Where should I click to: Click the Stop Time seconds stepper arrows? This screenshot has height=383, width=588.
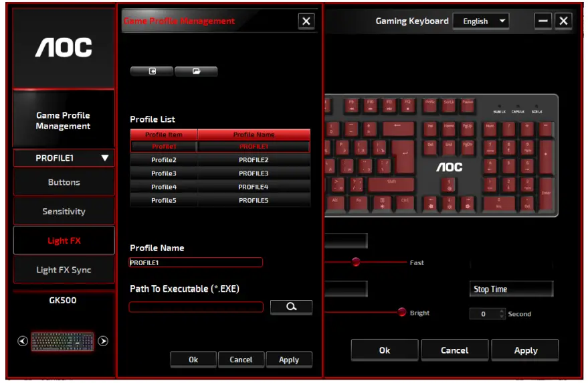click(502, 313)
